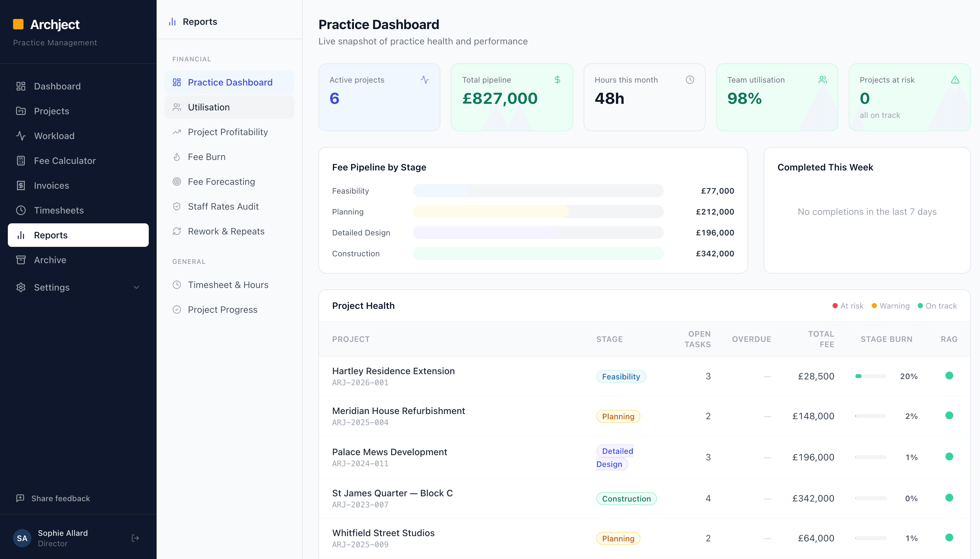Click the Fee Burn flame icon
Screen dimensions: 980x559
coord(177,157)
